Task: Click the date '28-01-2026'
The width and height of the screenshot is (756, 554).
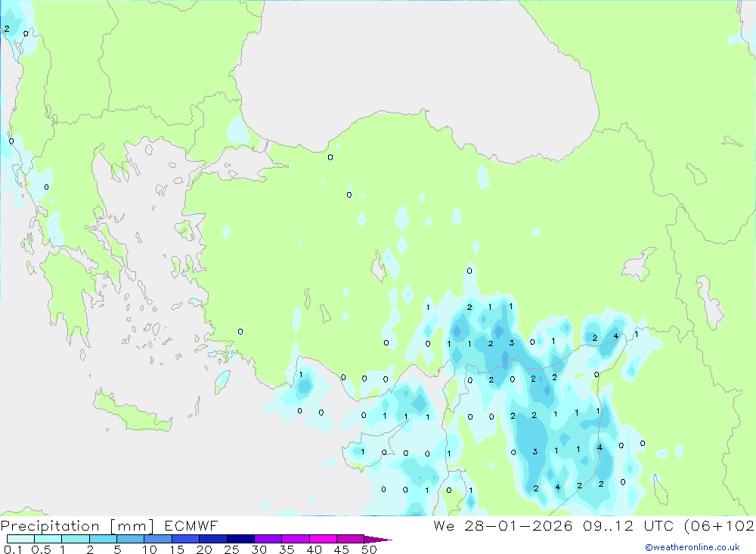Action: click(519, 525)
